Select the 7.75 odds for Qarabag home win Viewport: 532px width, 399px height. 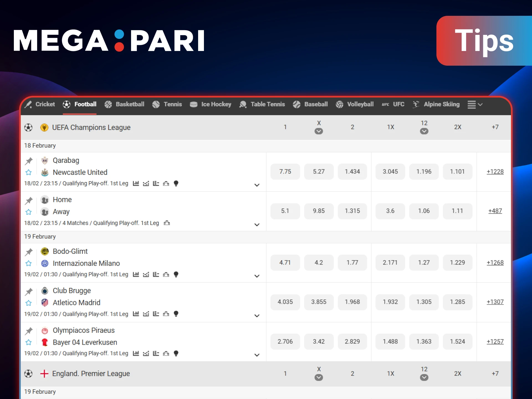[x=285, y=172]
